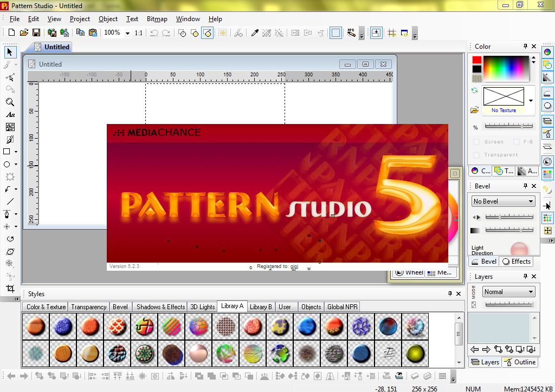
Task: Open the zoom 100% dropdown
Action: point(127,33)
